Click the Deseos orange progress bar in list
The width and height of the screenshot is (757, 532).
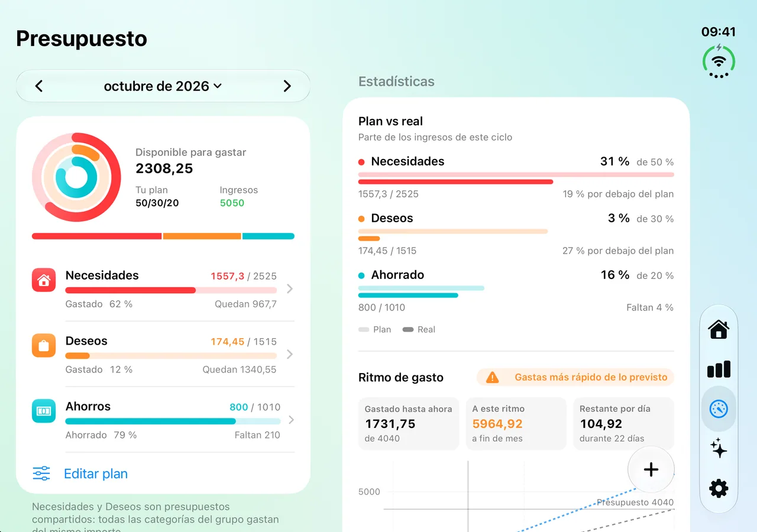pyautogui.click(x=171, y=356)
